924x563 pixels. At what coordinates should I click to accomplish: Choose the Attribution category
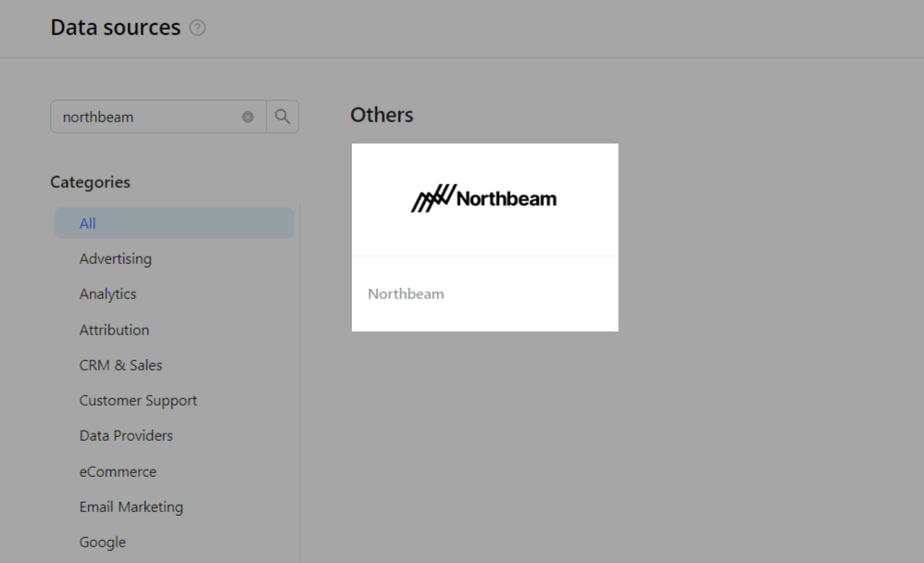[114, 330]
